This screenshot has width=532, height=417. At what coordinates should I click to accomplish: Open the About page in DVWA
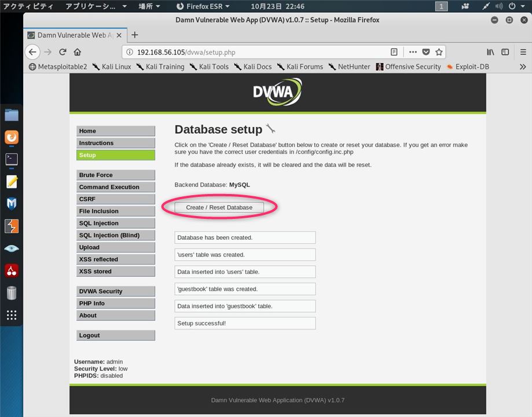116,316
